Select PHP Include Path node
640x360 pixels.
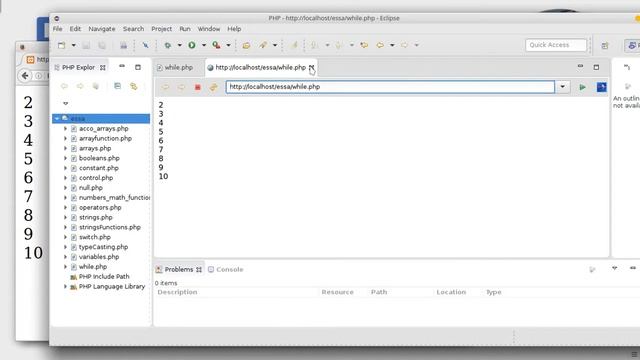coord(104,276)
